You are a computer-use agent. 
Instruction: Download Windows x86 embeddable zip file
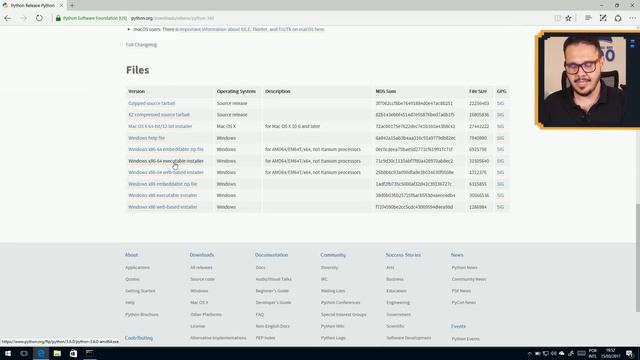coord(162,184)
